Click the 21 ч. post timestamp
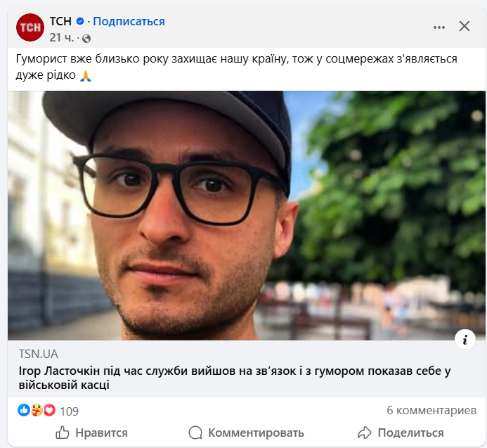This screenshot has height=448, width=487. (62, 38)
